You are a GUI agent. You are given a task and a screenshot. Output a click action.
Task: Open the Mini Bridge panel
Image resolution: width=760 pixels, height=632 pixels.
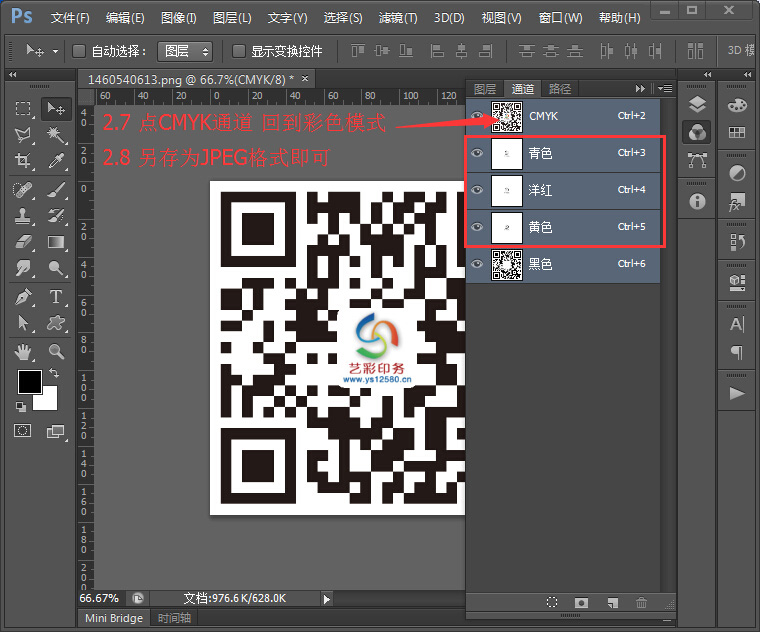[113, 618]
